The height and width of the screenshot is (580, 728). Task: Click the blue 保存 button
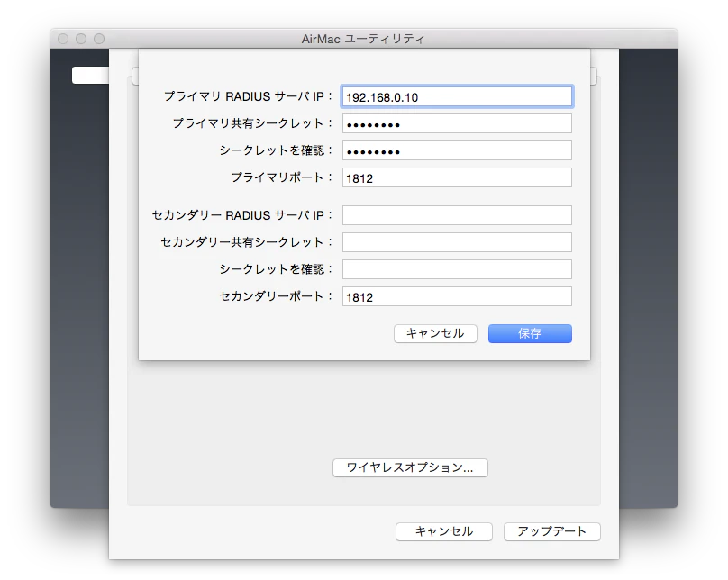530,333
